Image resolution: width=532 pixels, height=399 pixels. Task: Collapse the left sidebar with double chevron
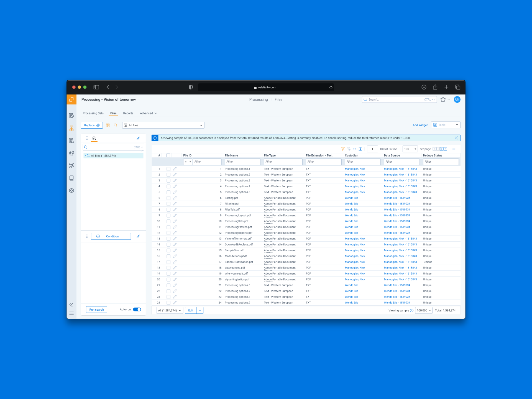point(71,305)
